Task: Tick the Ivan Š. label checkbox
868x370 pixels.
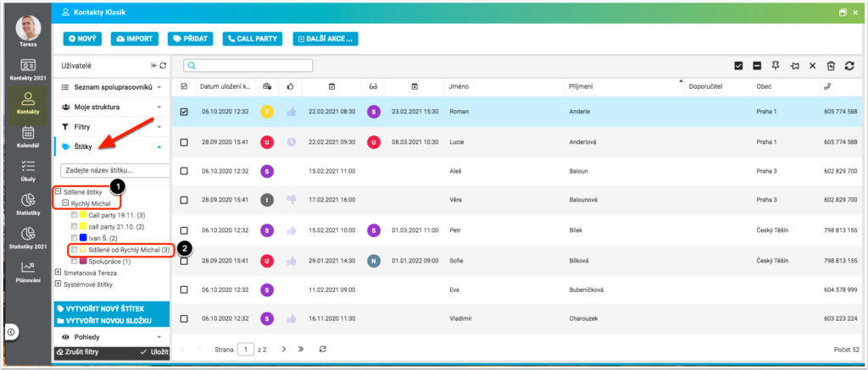Action: click(x=75, y=239)
